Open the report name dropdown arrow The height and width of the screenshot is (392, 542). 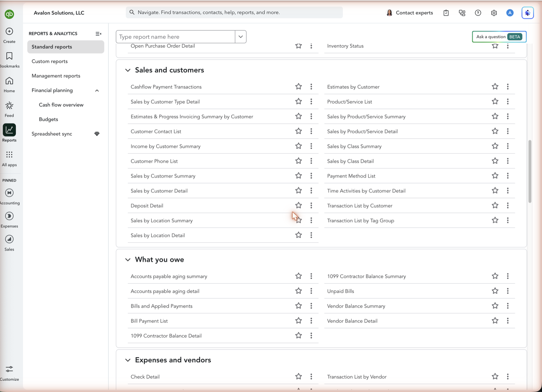tap(241, 37)
